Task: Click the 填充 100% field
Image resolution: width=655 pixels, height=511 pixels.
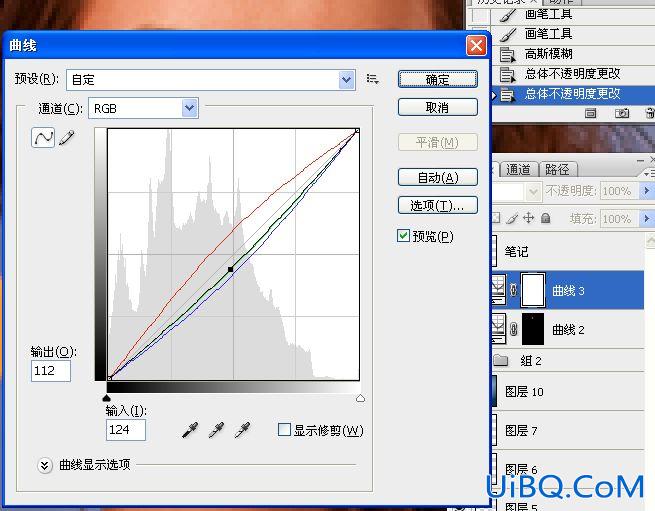Action: tap(619, 219)
